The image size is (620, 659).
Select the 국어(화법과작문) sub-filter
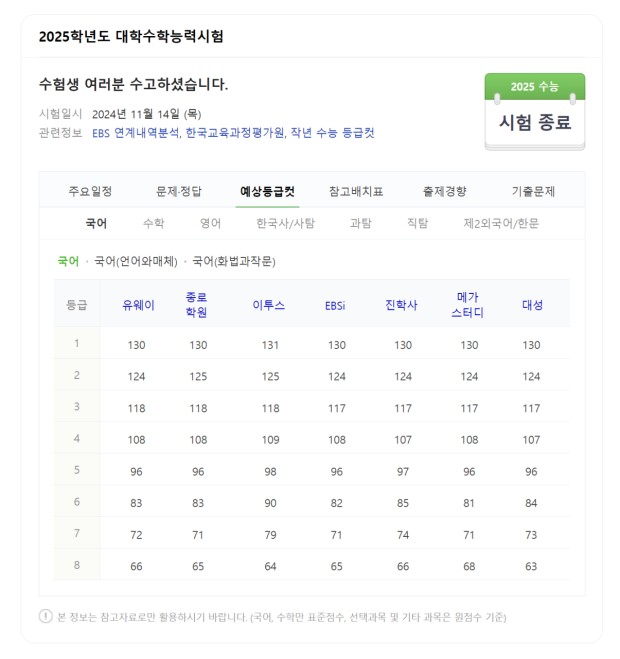pyautogui.click(x=233, y=261)
